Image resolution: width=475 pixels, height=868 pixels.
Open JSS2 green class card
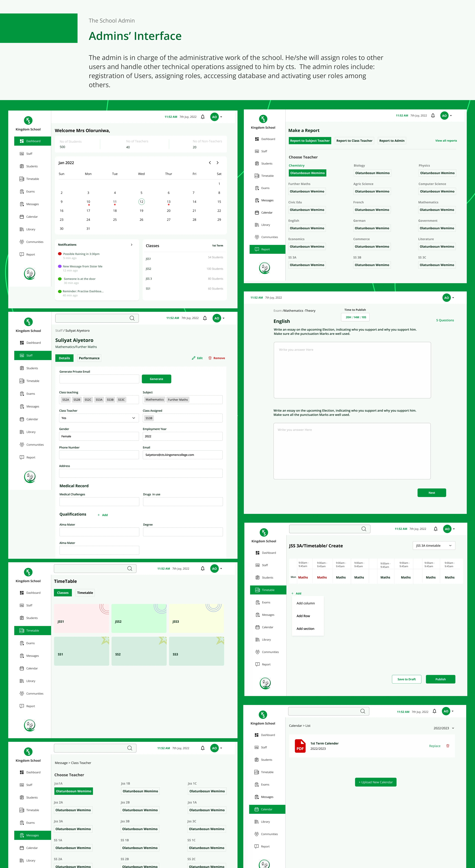pyautogui.click(x=139, y=618)
